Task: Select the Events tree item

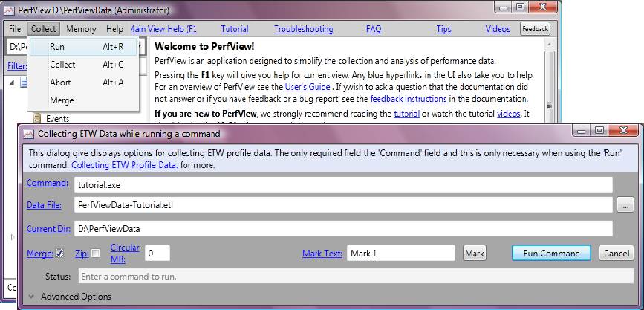Action: click(57, 119)
